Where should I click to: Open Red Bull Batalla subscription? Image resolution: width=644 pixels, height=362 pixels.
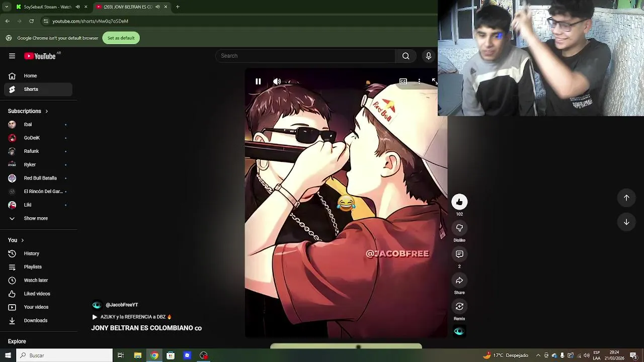tap(38, 178)
